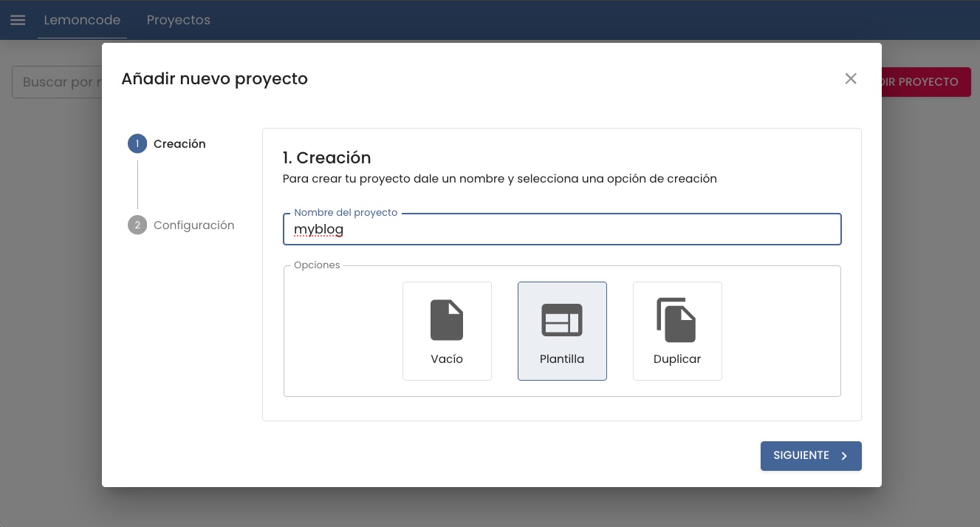Click the creation instructions description text
Image resolution: width=980 pixels, height=527 pixels.
(x=500, y=179)
